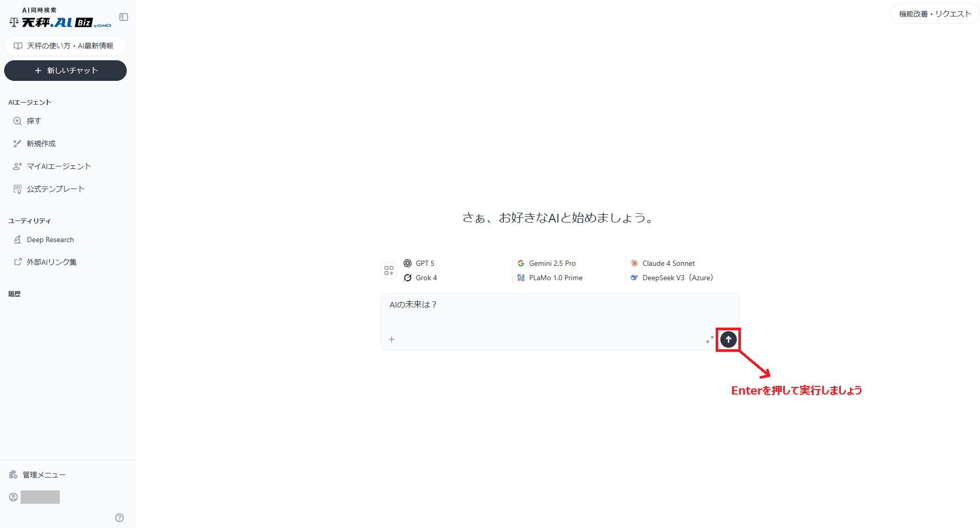Viewport: 980px width, 528px height.
Task: Open 探す under AI agents
Action: tap(34, 121)
